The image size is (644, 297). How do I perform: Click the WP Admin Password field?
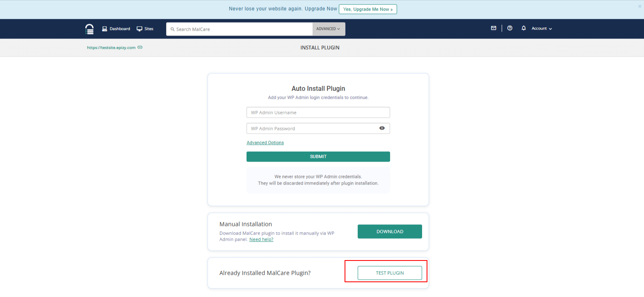coord(318,128)
